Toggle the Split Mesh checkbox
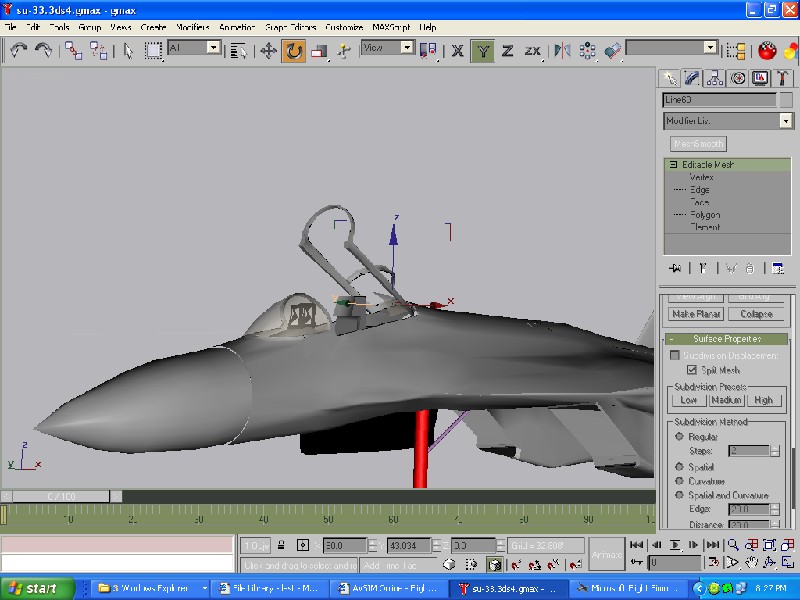Screen dimensions: 800x600 691,370
